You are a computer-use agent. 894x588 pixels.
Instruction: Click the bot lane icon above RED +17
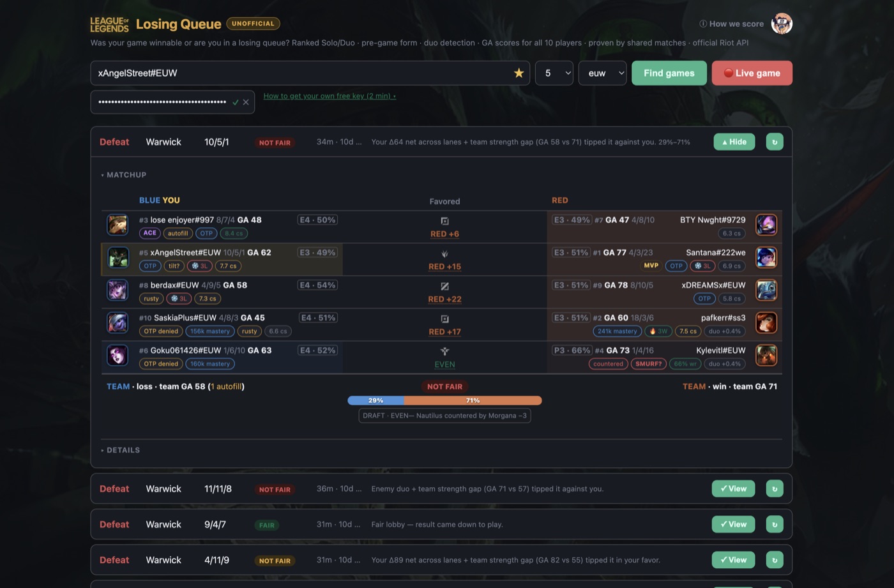[x=445, y=319]
